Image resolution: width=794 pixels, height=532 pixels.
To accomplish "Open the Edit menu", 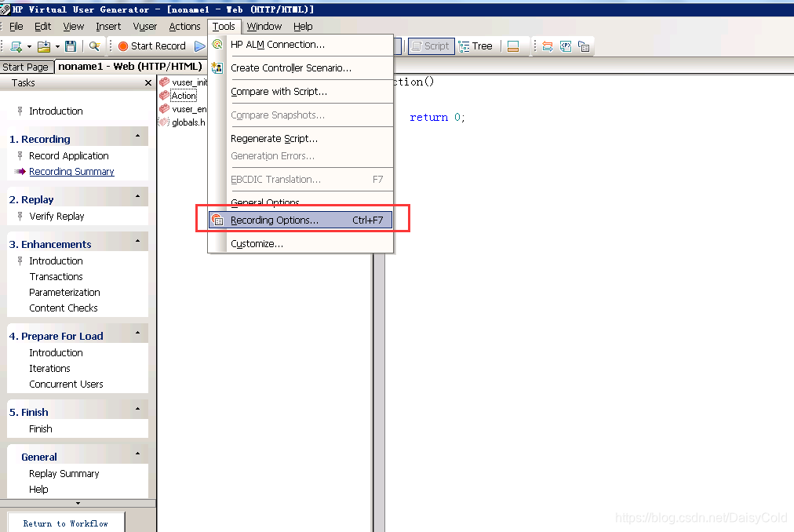I will [x=42, y=27].
